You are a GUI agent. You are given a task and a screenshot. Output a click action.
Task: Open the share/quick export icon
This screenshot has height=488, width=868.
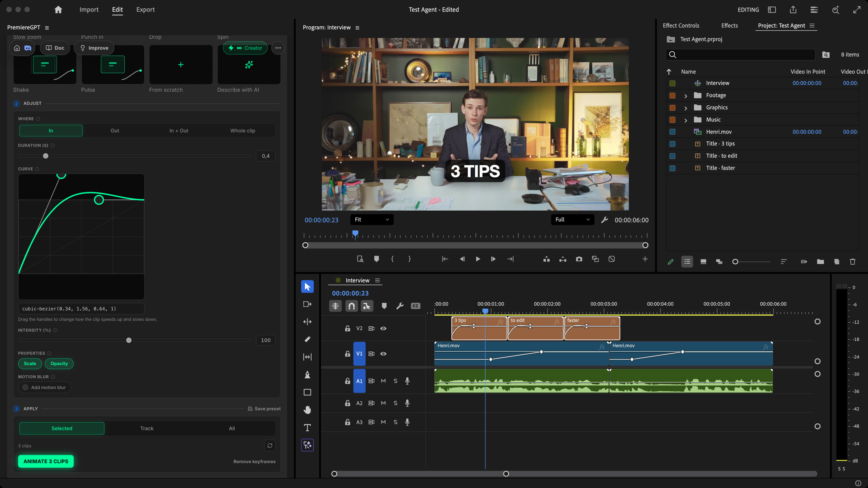click(x=793, y=9)
